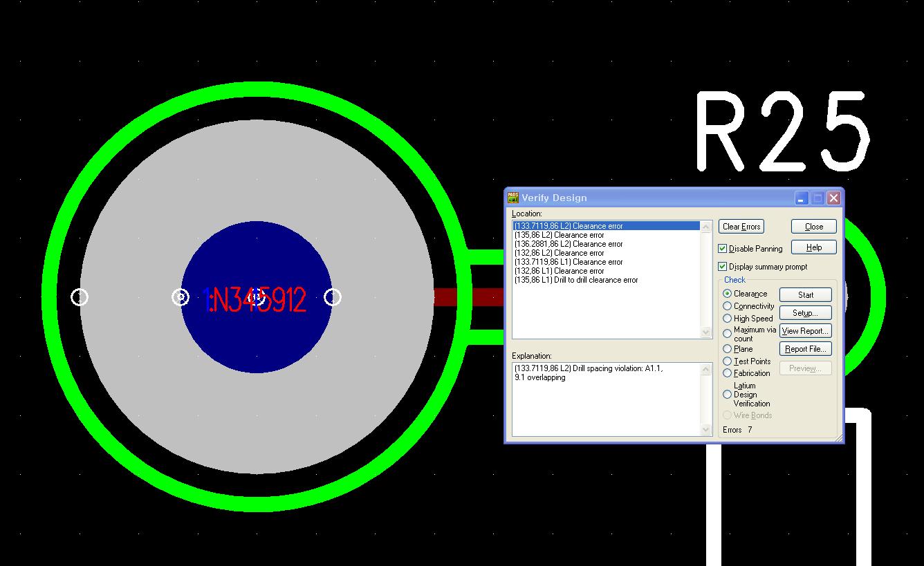Choose the Maximum via count check
Viewport: 924px width, 566px height.
[728, 334]
